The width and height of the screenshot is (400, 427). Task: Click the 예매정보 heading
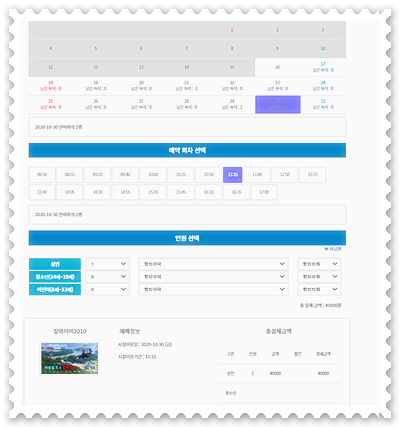130,331
